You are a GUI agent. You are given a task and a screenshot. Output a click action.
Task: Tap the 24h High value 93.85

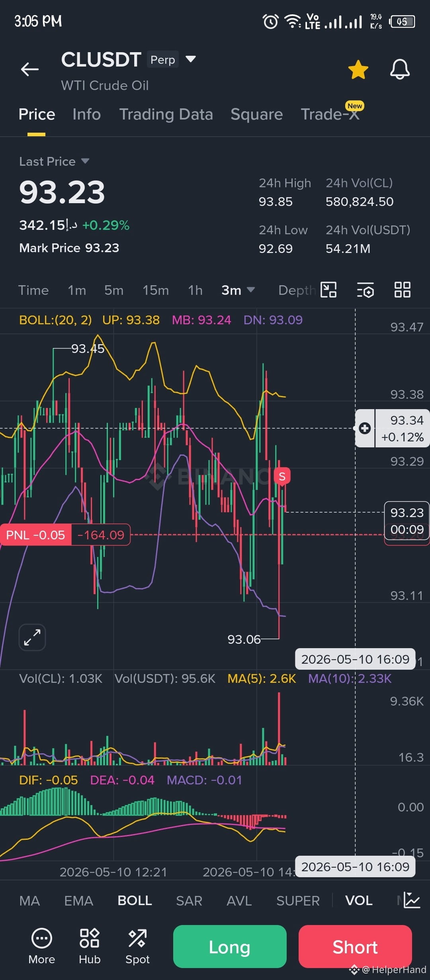[x=276, y=202]
